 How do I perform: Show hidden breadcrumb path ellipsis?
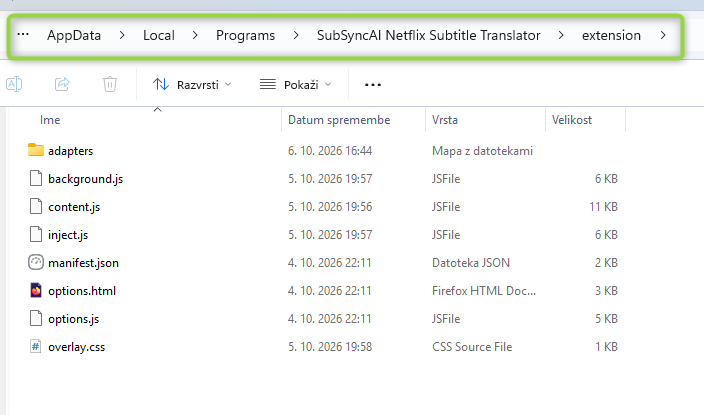(x=23, y=35)
